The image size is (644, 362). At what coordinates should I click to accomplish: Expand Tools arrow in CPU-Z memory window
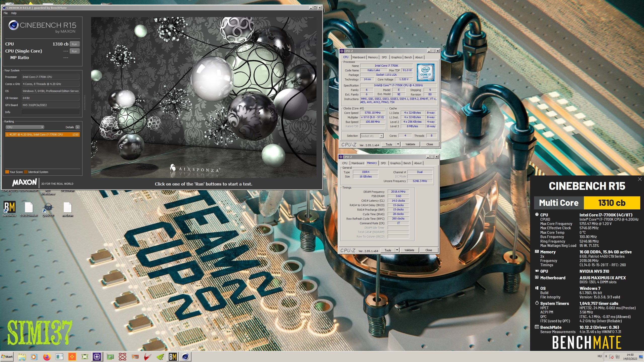coord(397,250)
